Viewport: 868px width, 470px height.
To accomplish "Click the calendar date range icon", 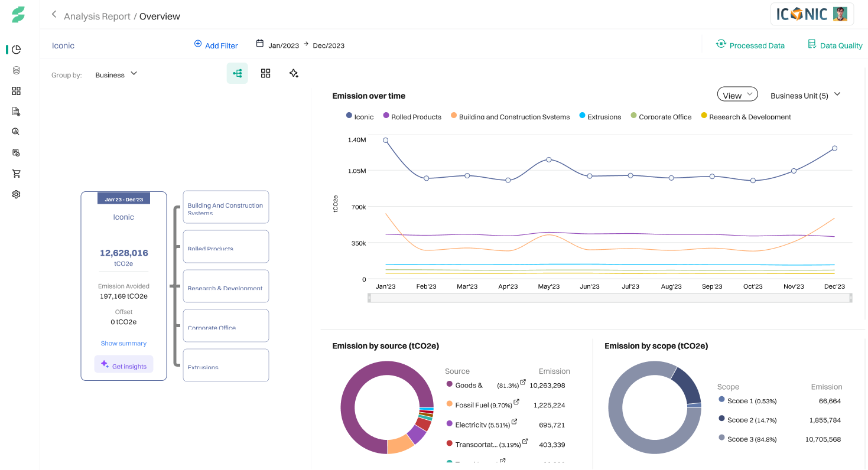I will click(259, 44).
